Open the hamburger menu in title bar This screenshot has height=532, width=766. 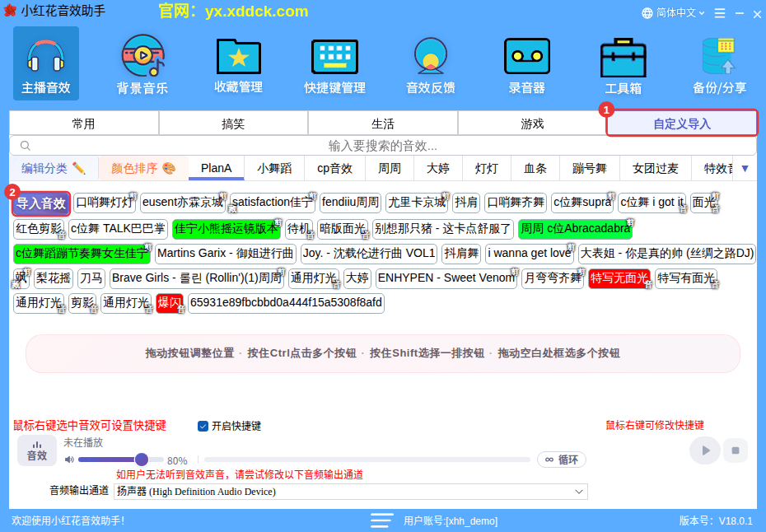point(720,13)
